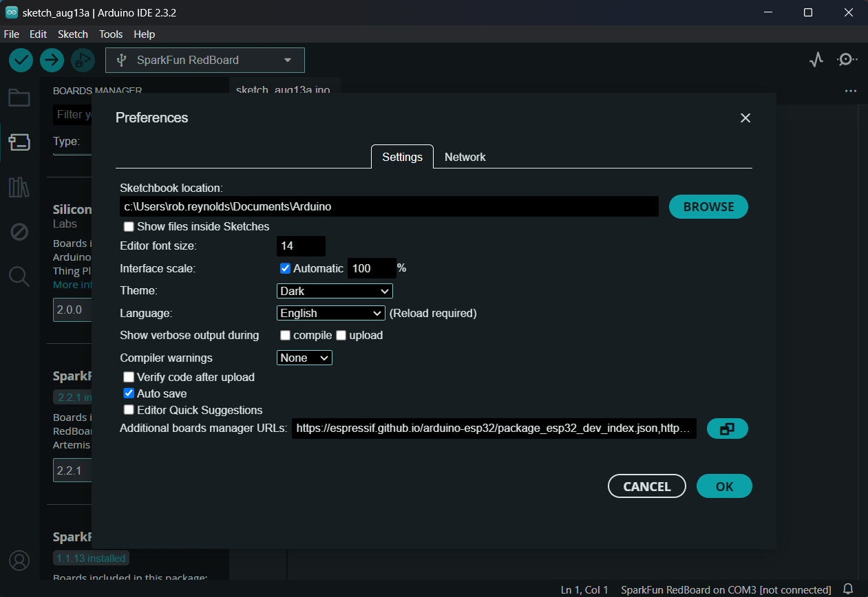Open the Compiler warnings dropdown

click(304, 357)
